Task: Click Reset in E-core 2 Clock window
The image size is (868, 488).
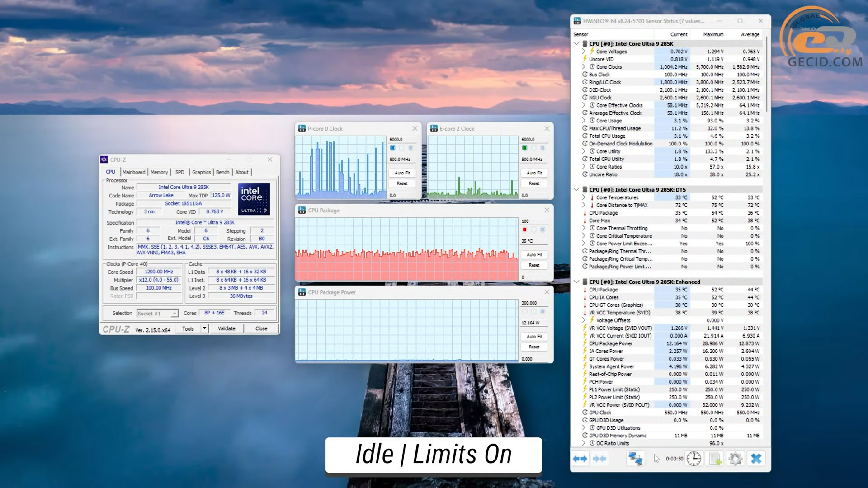Action: pyautogui.click(x=534, y=183)
